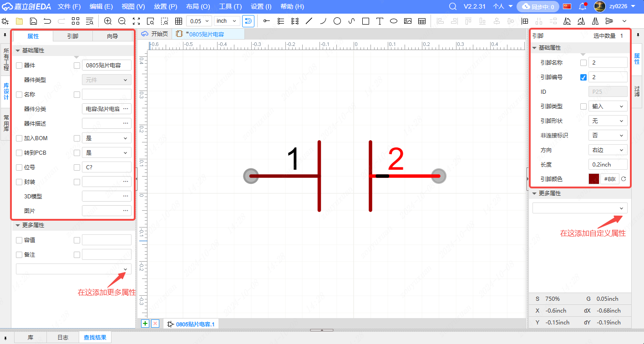
Task: Open the notifications bell
Action: click(x=583, y=6)
